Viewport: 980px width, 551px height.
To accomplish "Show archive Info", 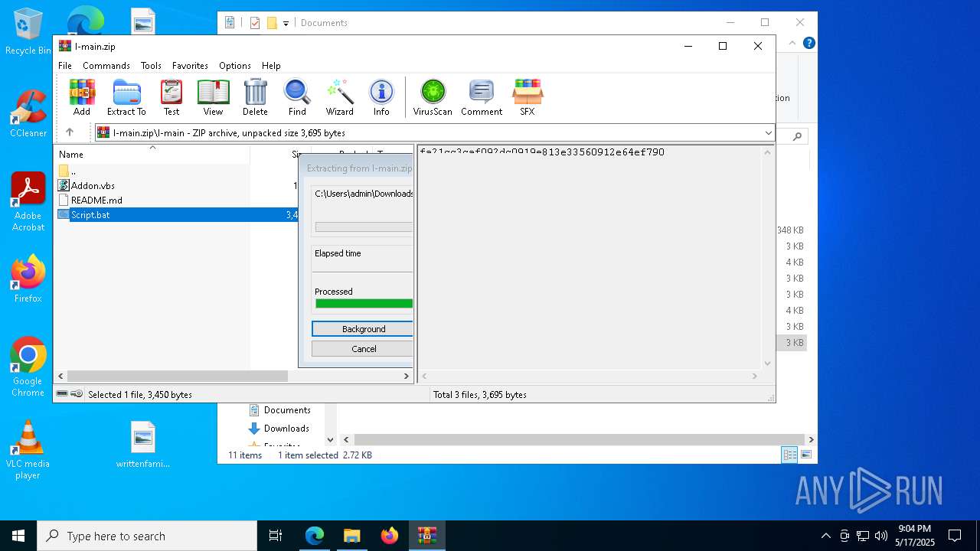I will pyautogui.click(x=381, y=97).
